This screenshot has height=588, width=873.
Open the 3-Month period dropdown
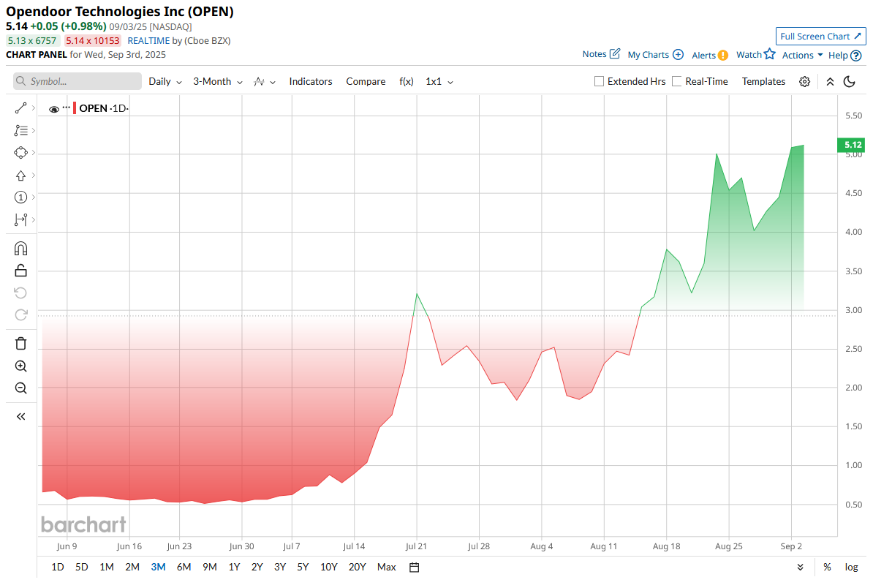[218, 81]
